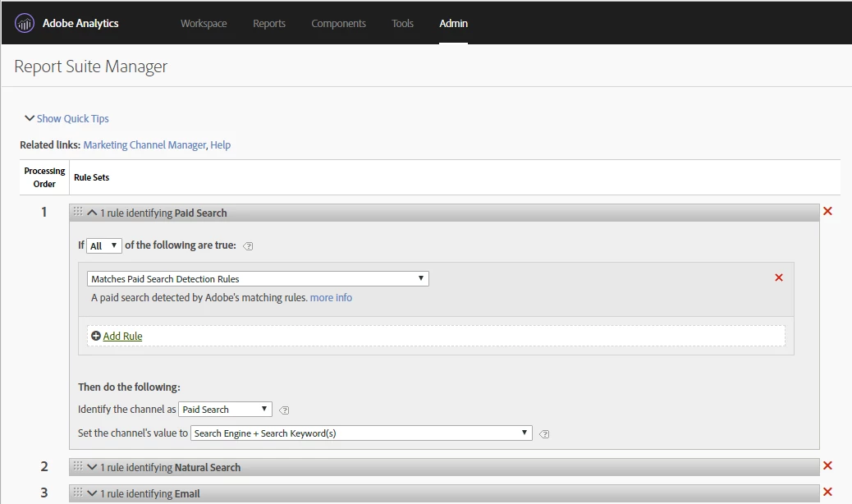Open the Reports menu

(269, 23)
